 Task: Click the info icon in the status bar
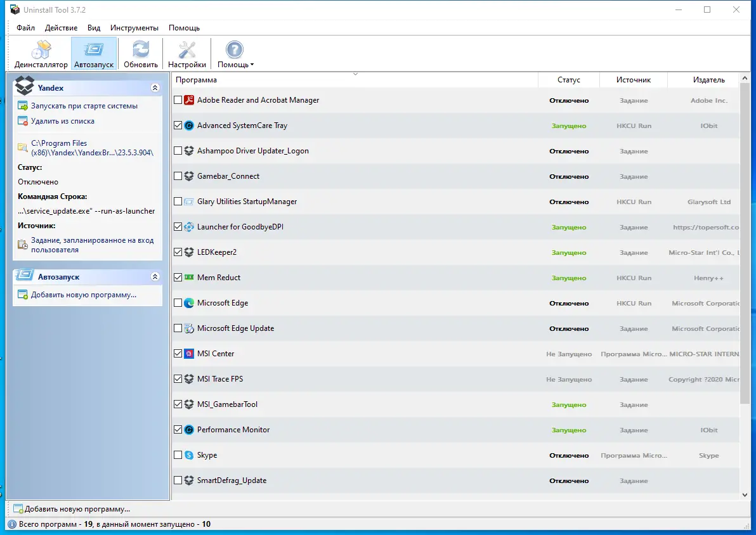click(x=12, y=524)
